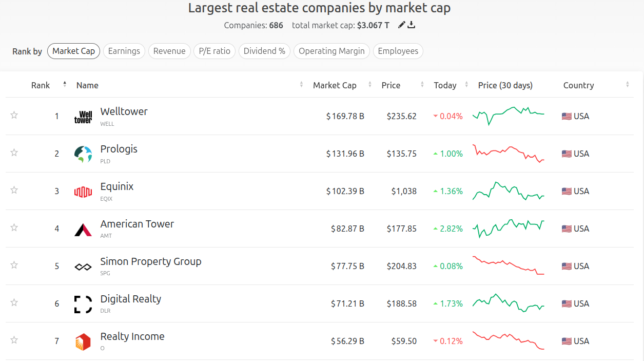Click the USA flag in the Realty Income row

point(567,341)
